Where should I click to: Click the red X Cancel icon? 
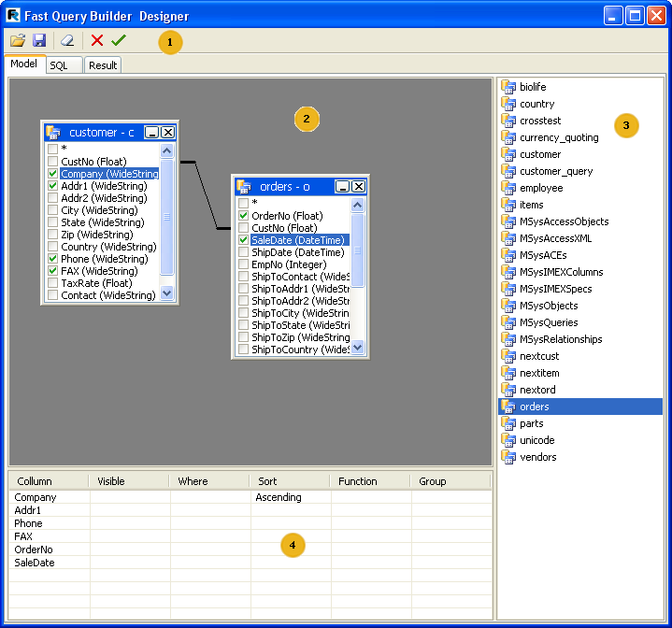(97, 41)
